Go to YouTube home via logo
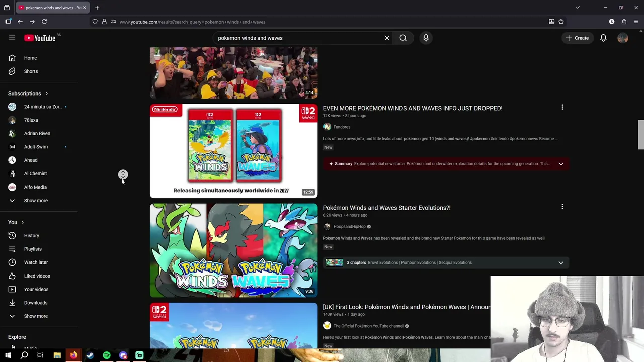Image resolution: width=644 pixels, height=362 pixels. [40, 38]
